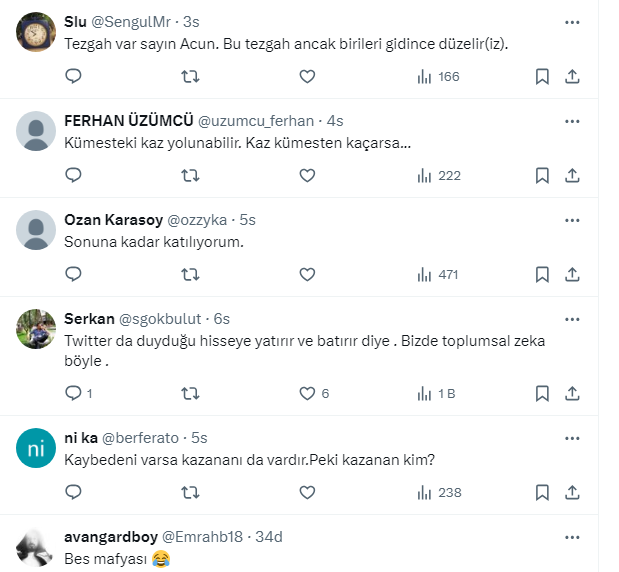Viewport: 619px width, 572px height.
Task: Click Slu's profile avatar
Action: [x=37, y=33]
